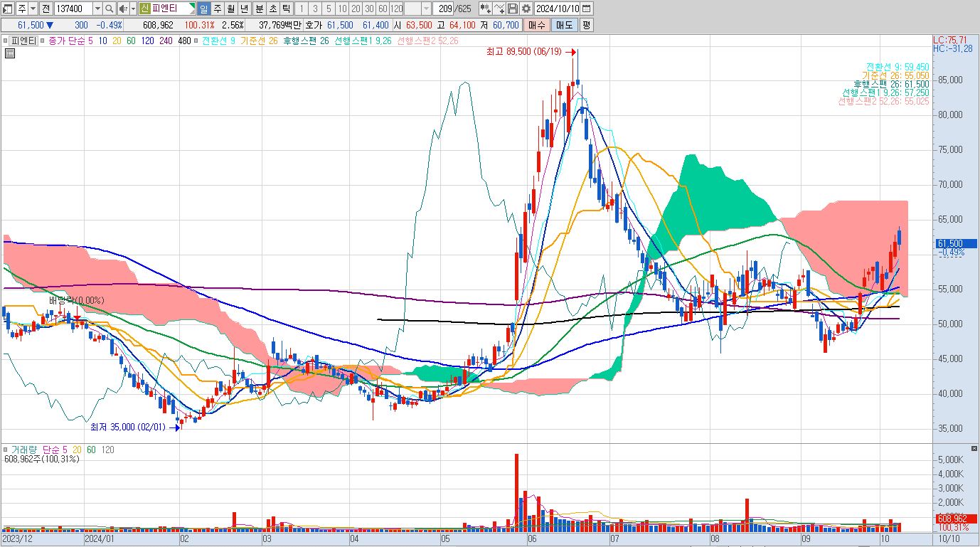Image resolution: width=980 pixels, height=547 pixels.
Task: Switch chart to 분 minute period
Action: pyautogui.click(x=258, y=9)
